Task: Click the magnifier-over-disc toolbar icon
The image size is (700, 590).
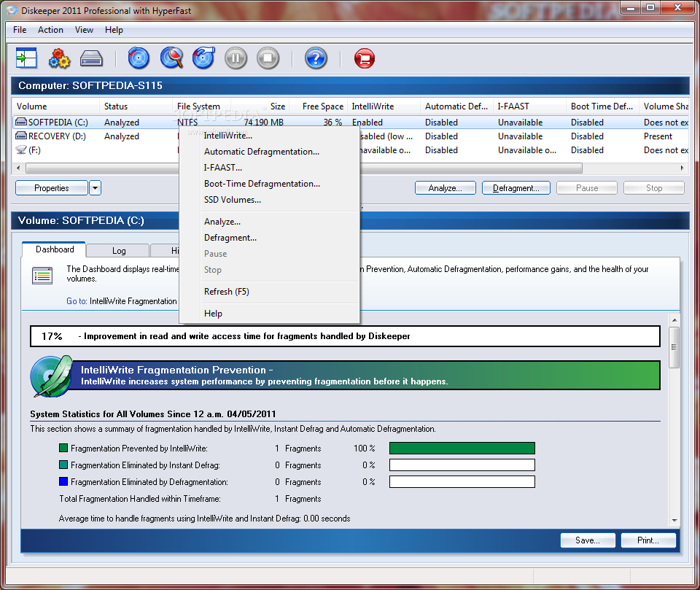Action: click(171, 58)
